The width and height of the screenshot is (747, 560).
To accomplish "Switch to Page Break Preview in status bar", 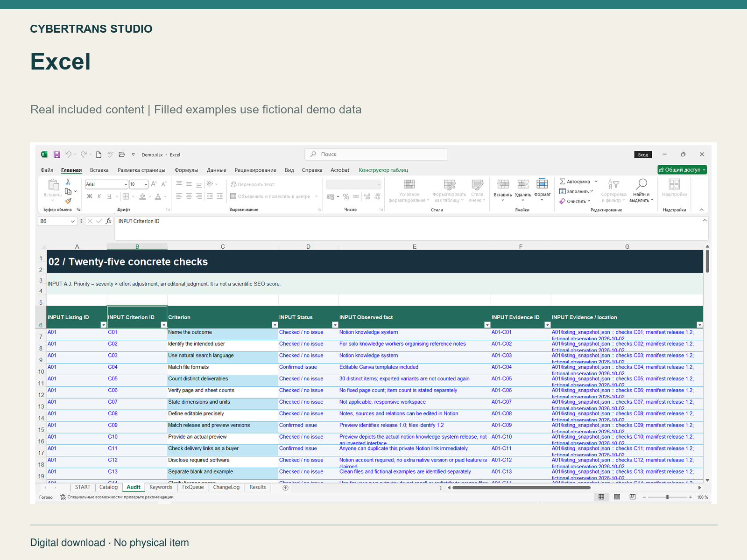I will [x=633, y=497].
